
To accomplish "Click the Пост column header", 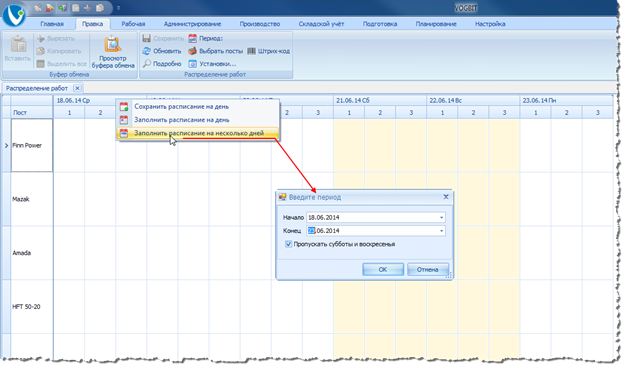I will click(x=32, y=113).
